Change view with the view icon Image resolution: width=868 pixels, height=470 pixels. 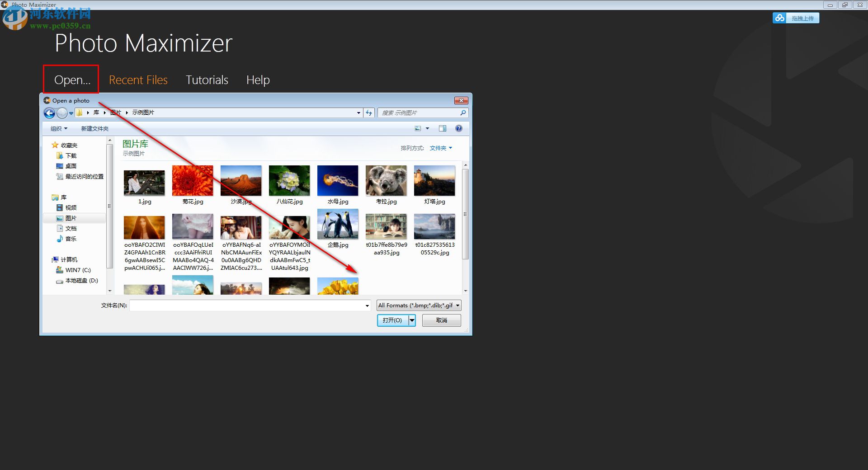(x=418, y=129)
